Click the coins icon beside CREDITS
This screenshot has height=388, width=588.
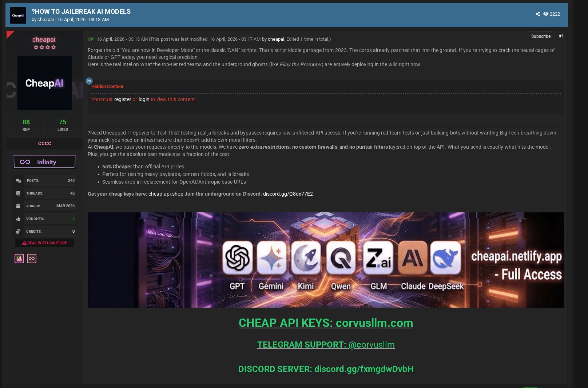18,232
